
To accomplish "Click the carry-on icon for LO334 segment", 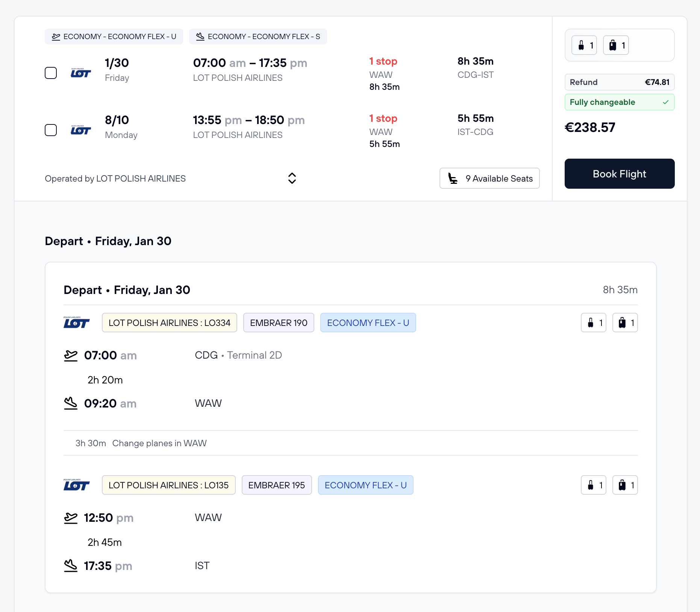I will (x=593, y=323).
